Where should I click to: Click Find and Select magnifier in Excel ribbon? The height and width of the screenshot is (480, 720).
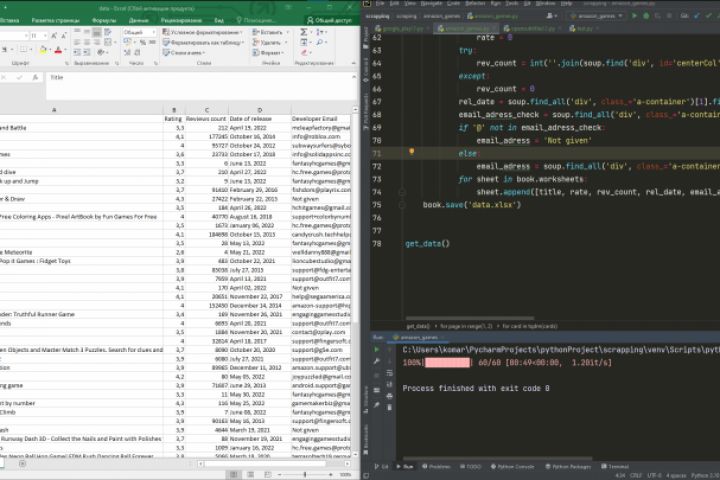pyautogui.click(x=320, y=42)
